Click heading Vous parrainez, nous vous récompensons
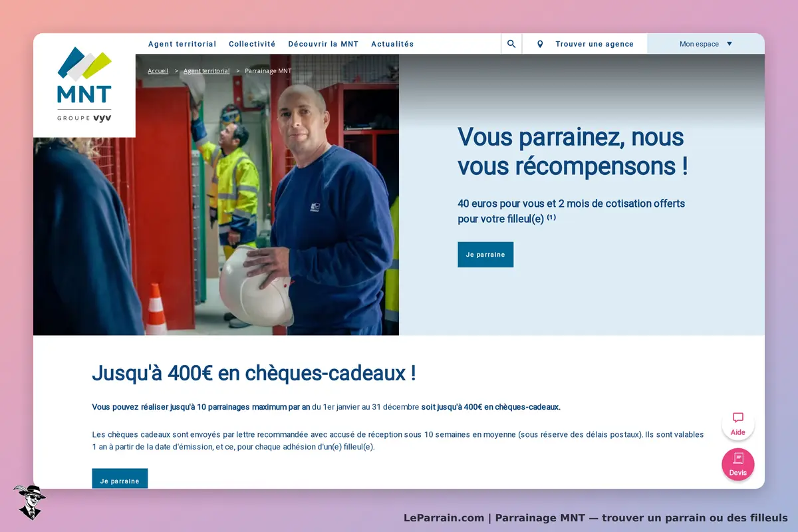Image resolution: width=798 pixels, height=532 pixels. click(573, 152)
